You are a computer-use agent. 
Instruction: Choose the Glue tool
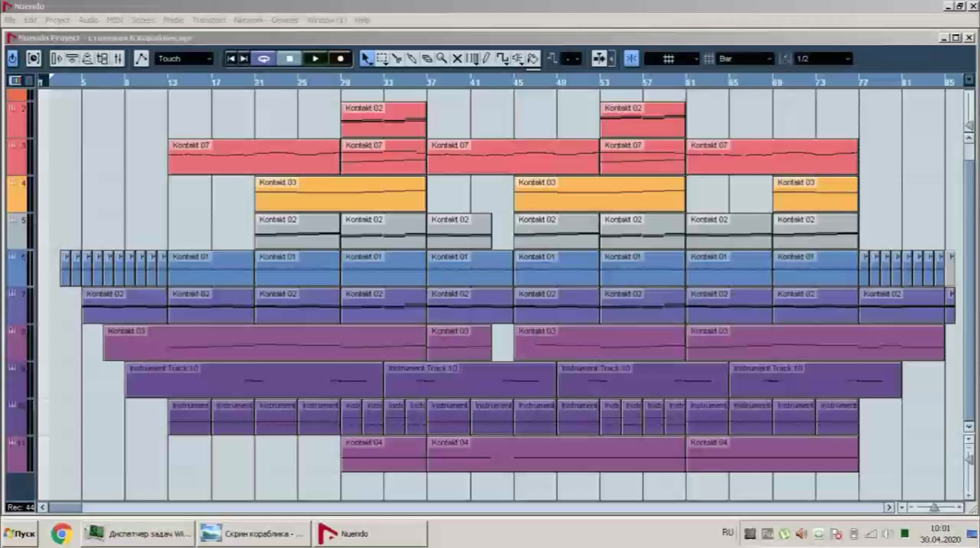tap(412, 59)
